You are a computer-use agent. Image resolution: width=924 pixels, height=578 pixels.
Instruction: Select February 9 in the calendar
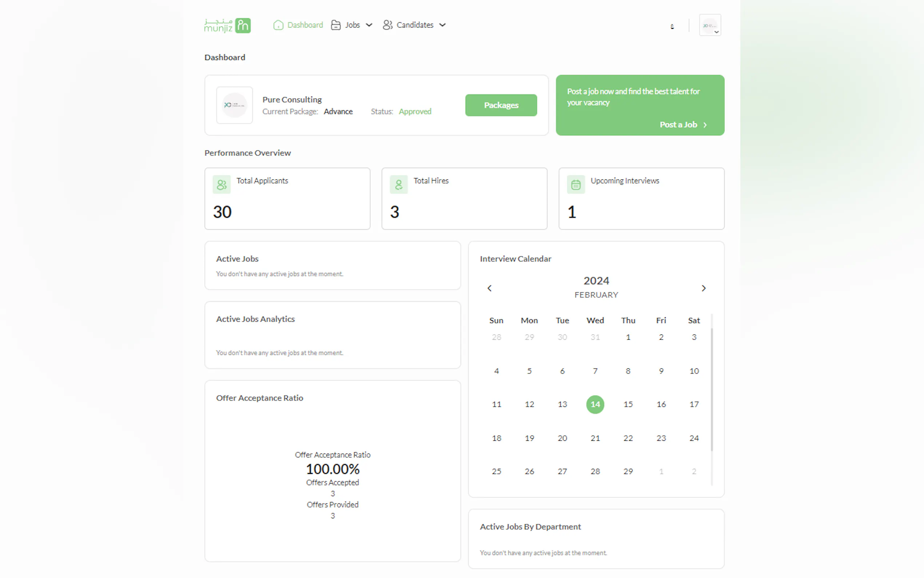point(661,371)
